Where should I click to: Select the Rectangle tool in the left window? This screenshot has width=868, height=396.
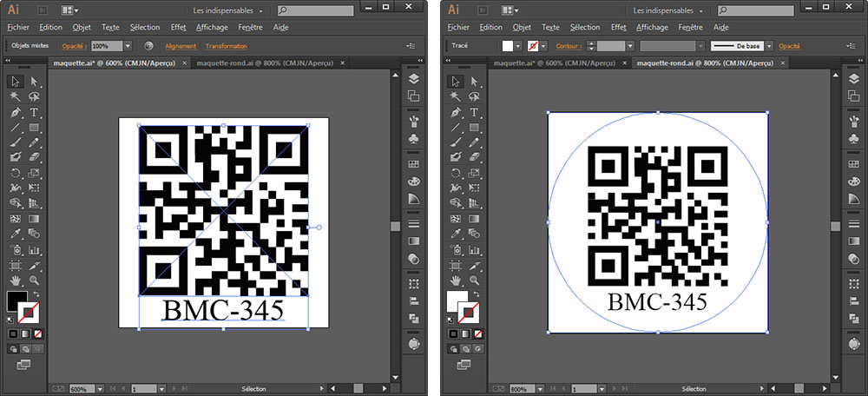34,128
